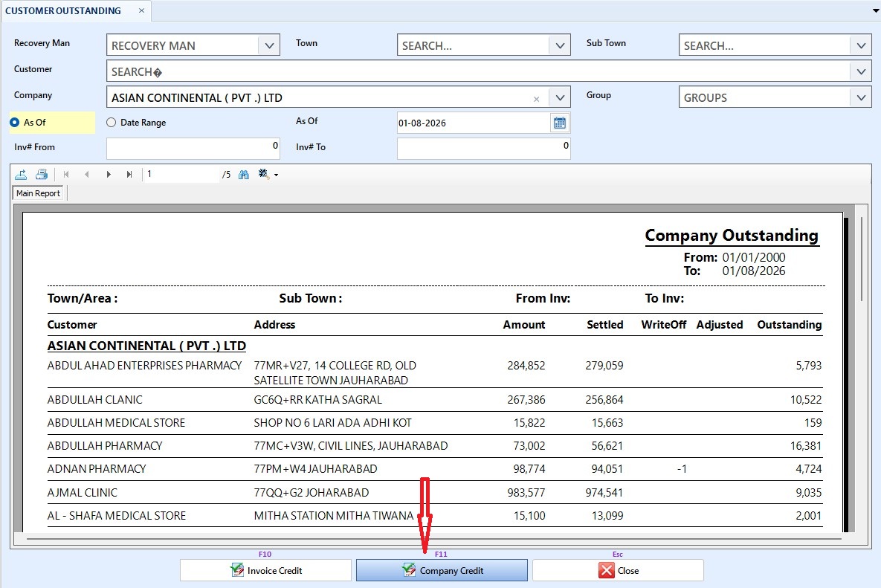The image size is (881, 588).
Task: Open the As Of calendar picker
Action: (560, 123)
